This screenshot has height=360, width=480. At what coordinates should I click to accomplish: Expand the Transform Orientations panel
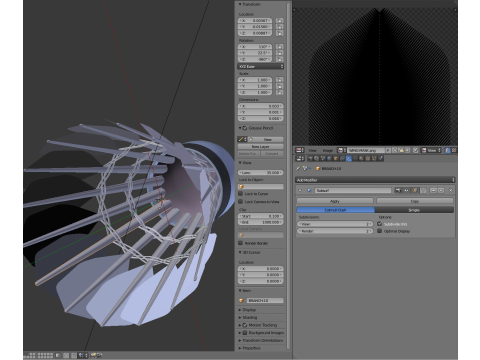pyautogui.click(x=240, y=340)
